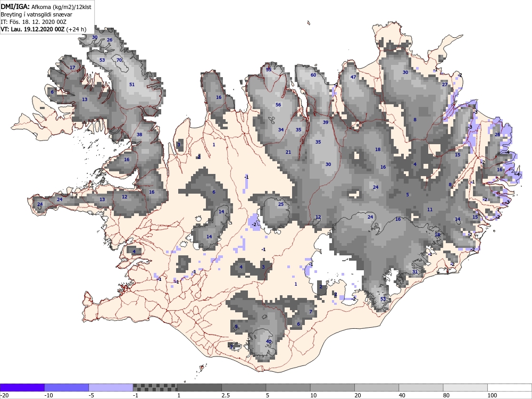Click the map value 55 on the north coast
The height and width of the screenshot is (399, 532).
(269, 70)
